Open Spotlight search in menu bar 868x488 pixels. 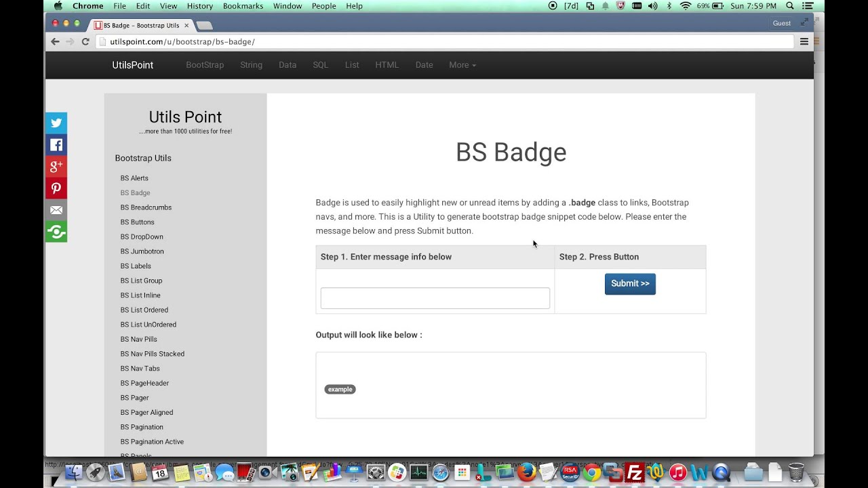tap(789, 5)
